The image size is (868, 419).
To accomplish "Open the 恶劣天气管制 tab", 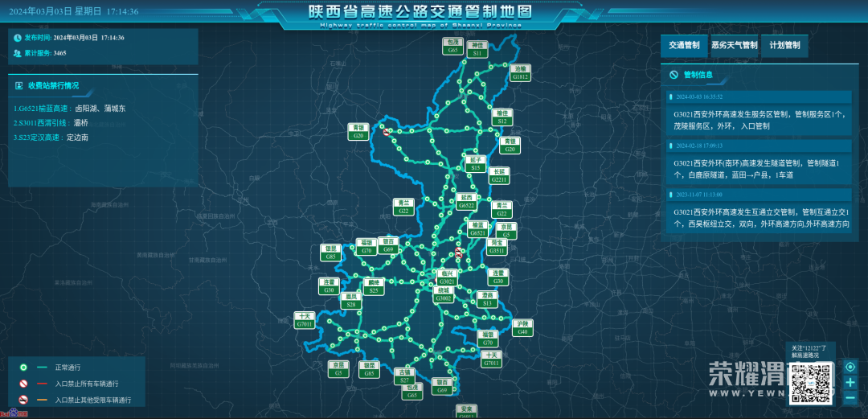I will pyautogui.click(x=734, y=46).
